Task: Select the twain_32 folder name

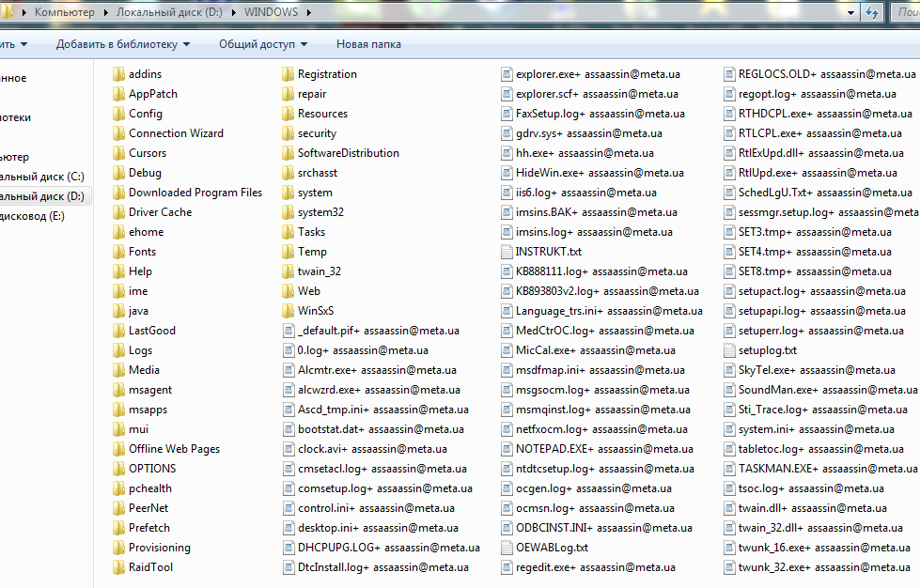Action: pos(320,271)
